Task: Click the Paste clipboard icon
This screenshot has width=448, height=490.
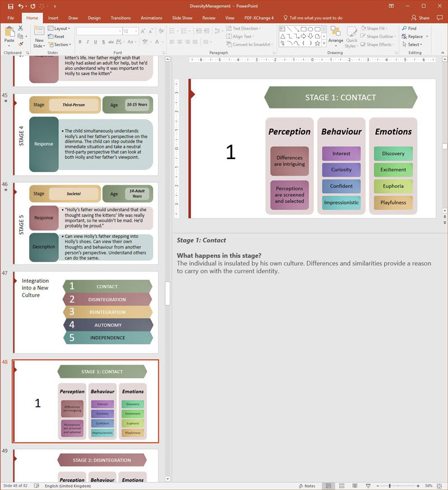Action: 10,32
